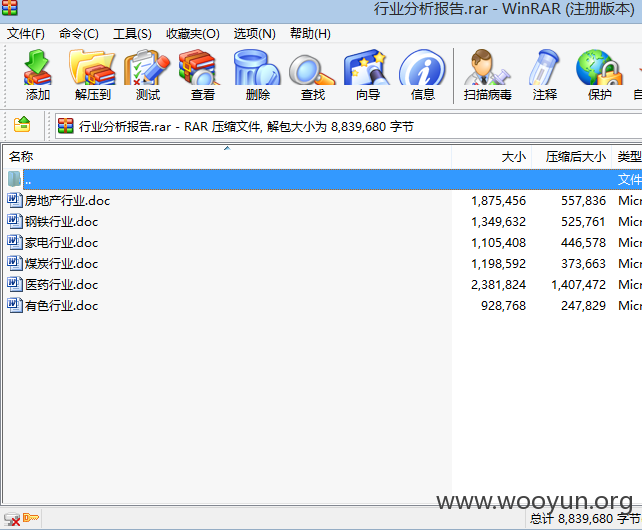The image size is (642, 530).
Task: Sort by 压缩后大小 column header
Action: 572,156
